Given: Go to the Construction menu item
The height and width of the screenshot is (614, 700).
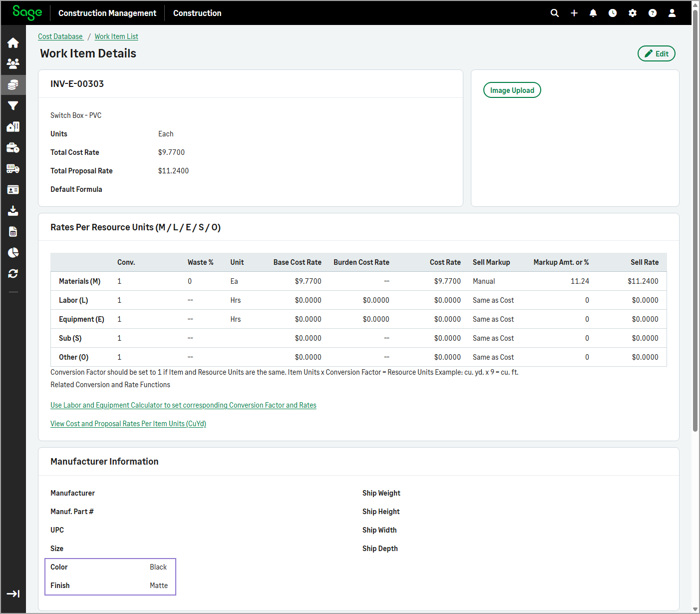Looking at the screenshot, I should (197, 13).
